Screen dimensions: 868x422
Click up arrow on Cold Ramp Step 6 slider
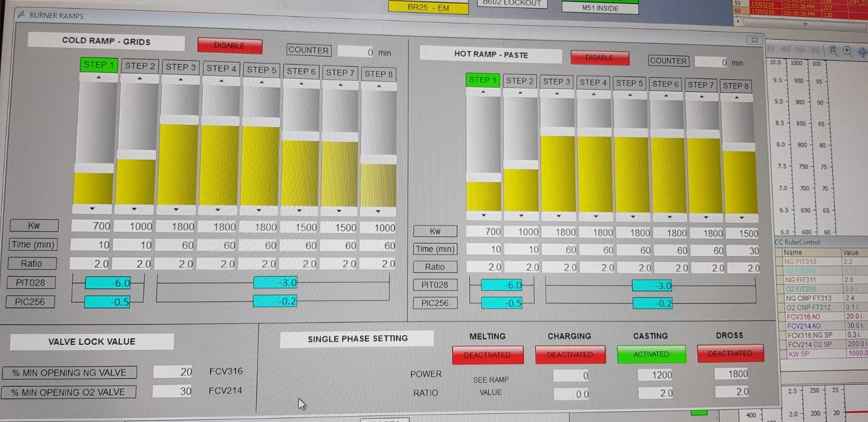tap(301, 84)
